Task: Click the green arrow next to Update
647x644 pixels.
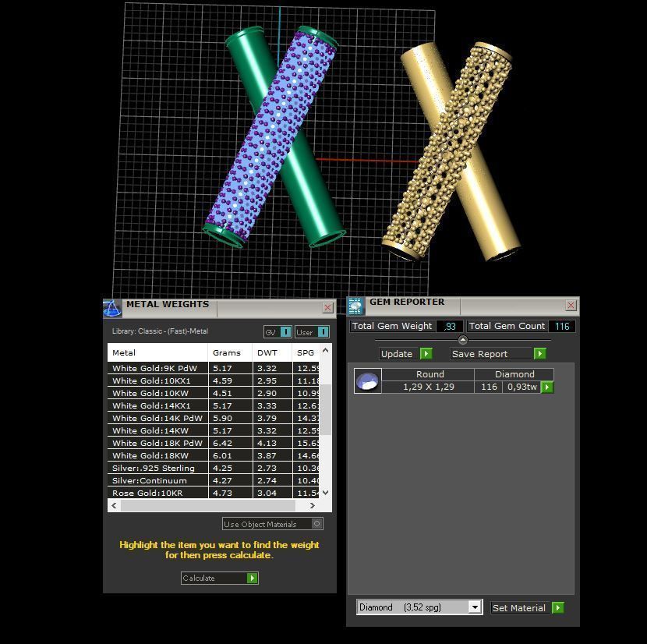Action: 426,354
